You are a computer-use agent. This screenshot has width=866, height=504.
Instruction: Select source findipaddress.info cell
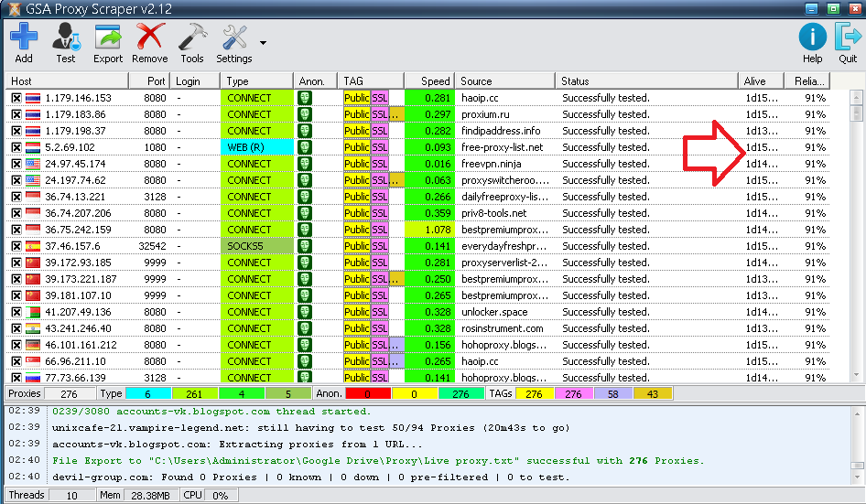click(x=501, y=131)
